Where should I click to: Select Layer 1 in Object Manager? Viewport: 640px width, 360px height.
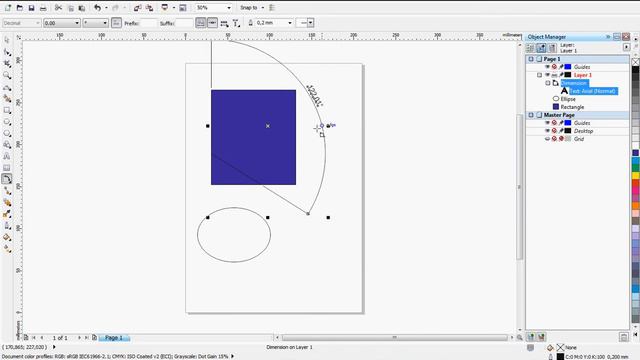pyautogui.click(x=582, y=75)
